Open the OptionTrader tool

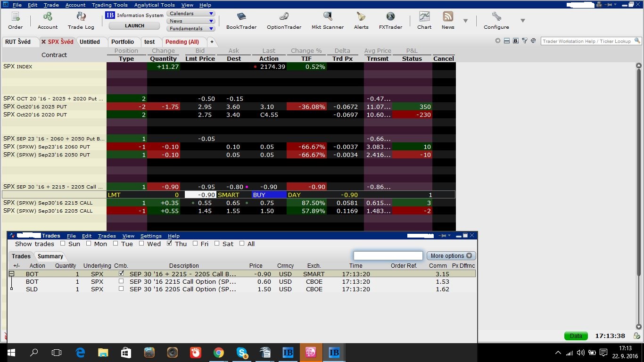coord(284,17)
